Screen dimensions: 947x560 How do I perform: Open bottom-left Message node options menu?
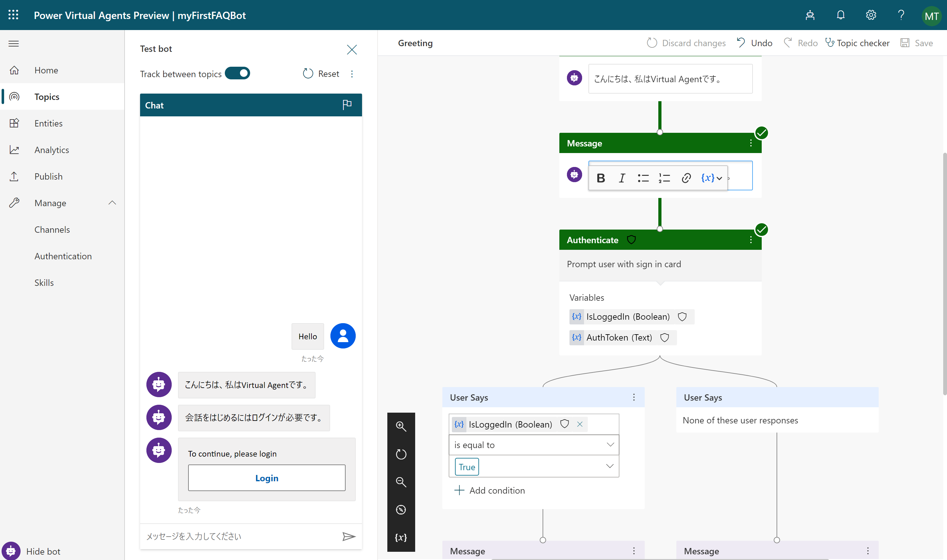pos(634,551)
